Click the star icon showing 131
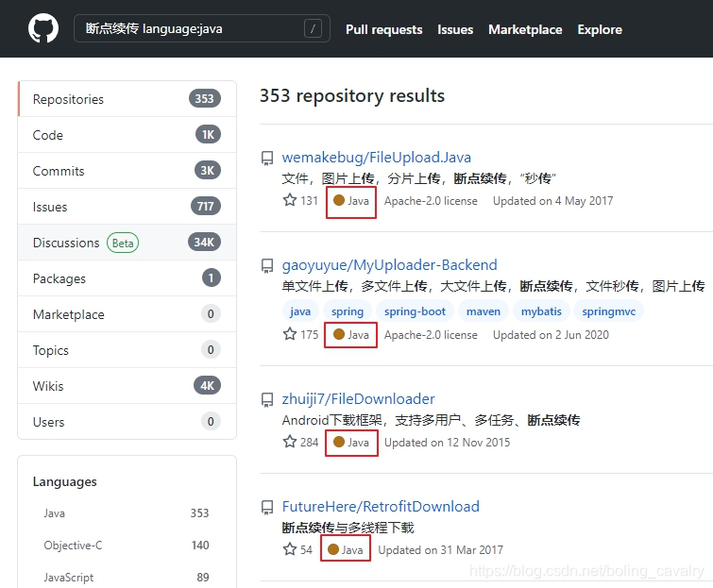713x588 pixels. [290, 200]
